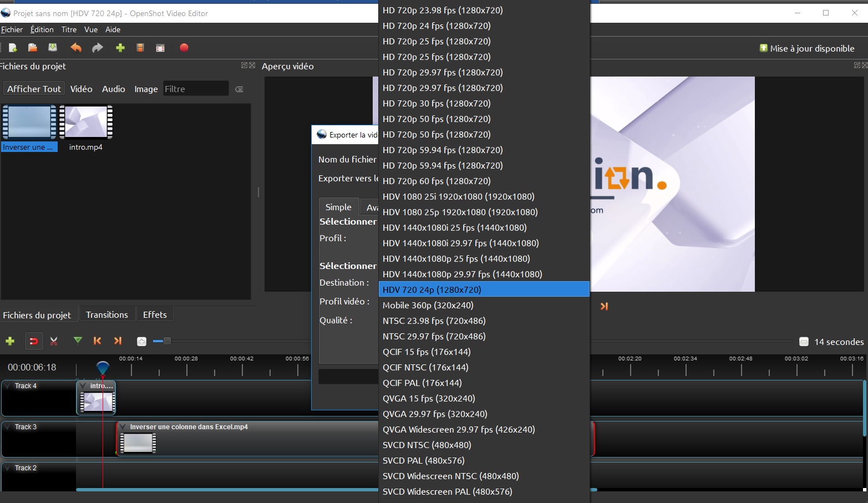The width and height of the screenshot is (868, 503).
Task: Open the Titre menu
Action: (69, 29)
